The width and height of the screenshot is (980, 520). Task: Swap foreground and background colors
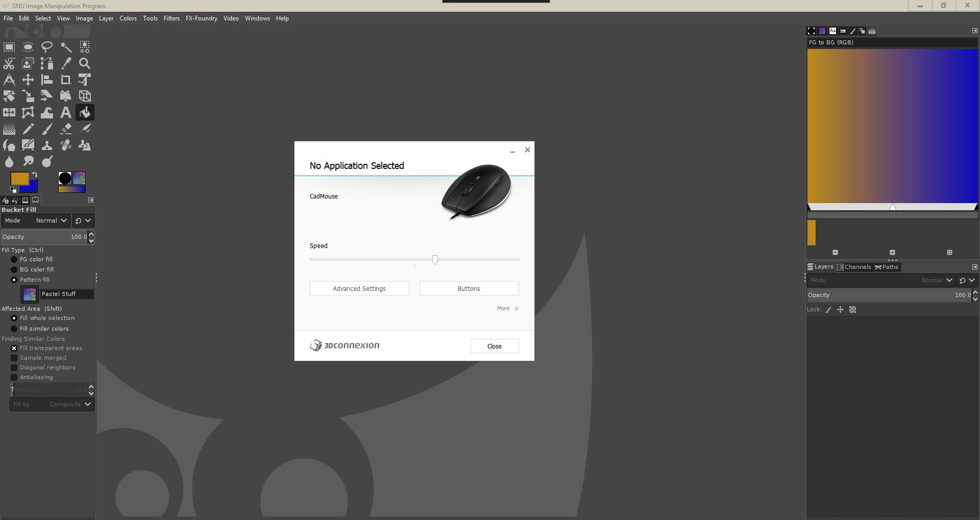pos(35,175)
